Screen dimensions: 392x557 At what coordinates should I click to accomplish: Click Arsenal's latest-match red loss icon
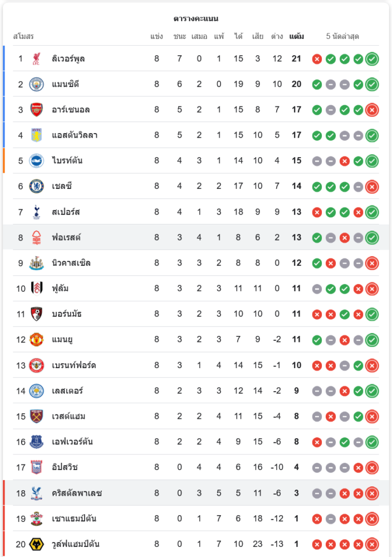372,110
